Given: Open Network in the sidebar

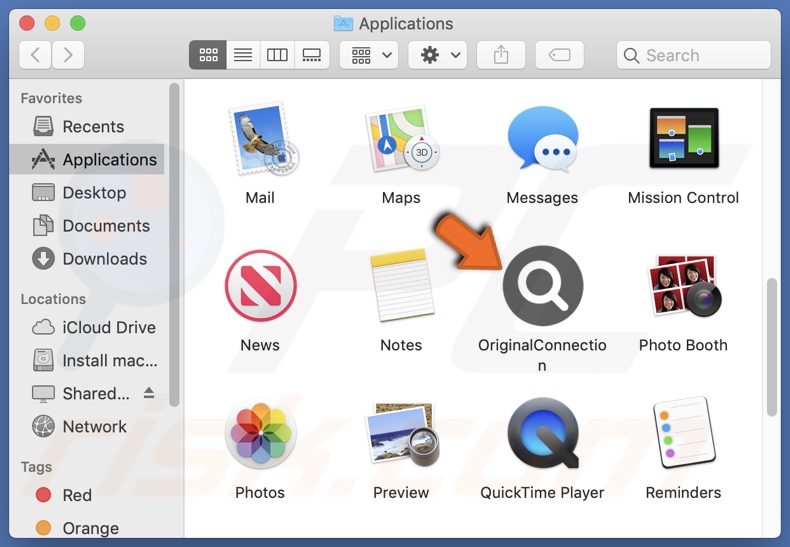Looking at the screenshot, I should pos(87,427).
